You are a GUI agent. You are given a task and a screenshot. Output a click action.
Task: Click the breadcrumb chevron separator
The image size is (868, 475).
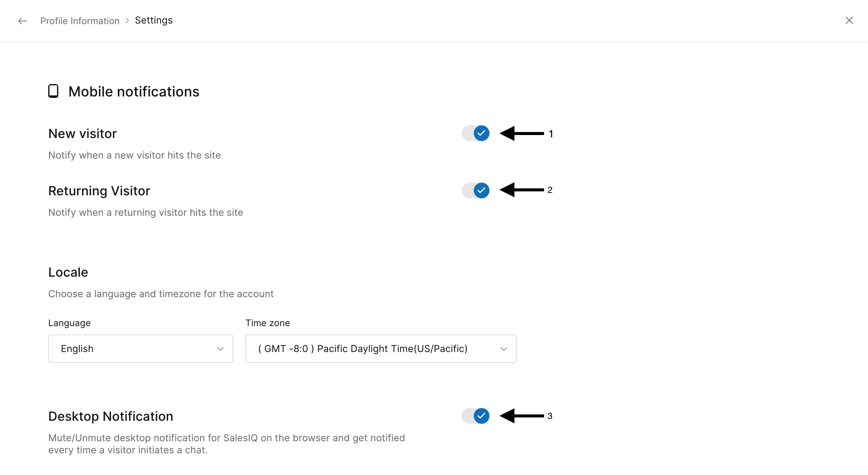coord(127,20)
